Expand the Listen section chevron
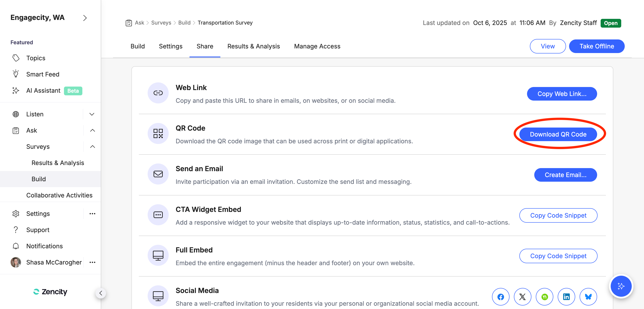This screenshot has width=644, height=309. (92, 114)
